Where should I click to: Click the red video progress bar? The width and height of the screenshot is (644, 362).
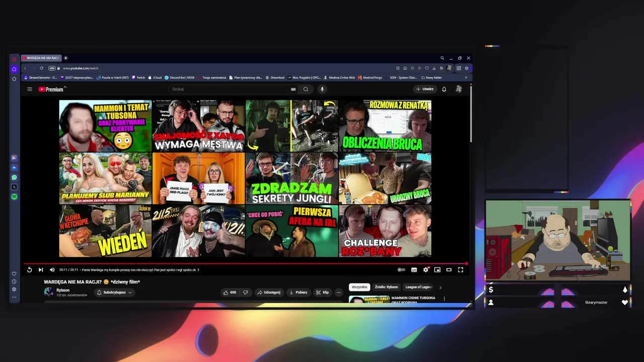(246, 263)
